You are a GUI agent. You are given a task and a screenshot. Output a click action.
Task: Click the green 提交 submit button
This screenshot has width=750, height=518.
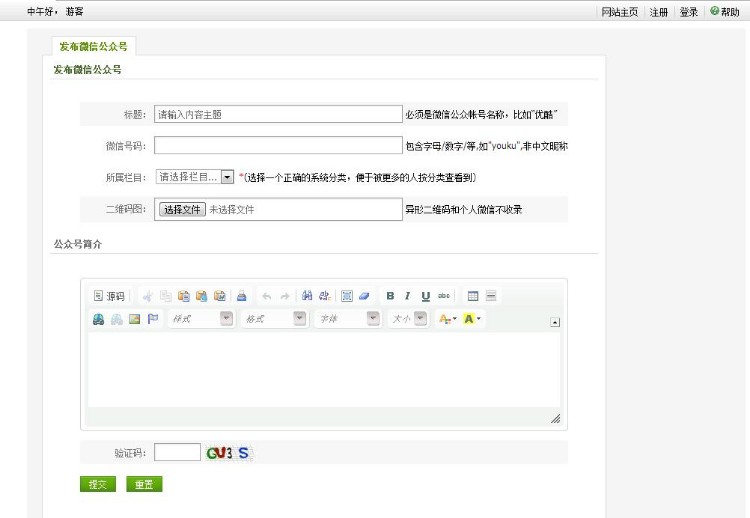point(98,484)
